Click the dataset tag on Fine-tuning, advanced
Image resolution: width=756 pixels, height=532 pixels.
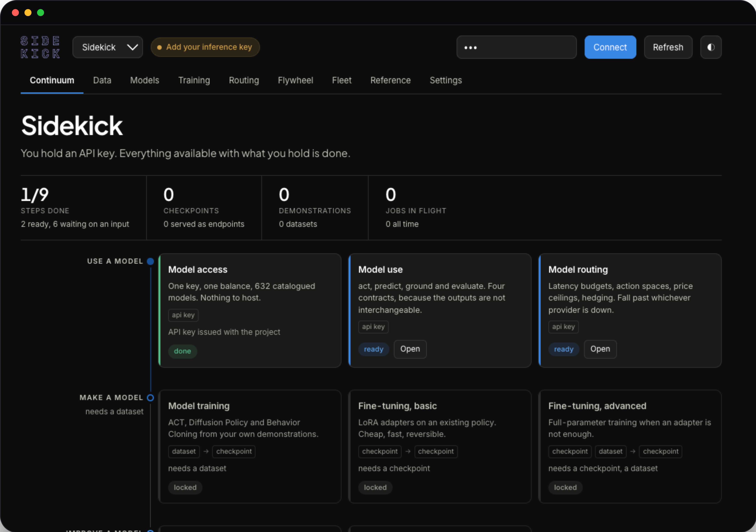click(x=611, y=451)
